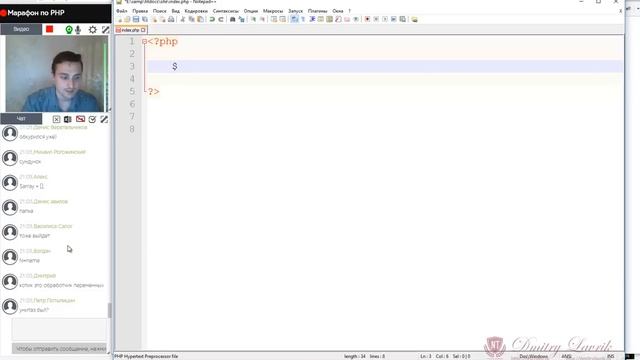This screenshot has width=640, height=360.
Task: Collapse the php fold marker on line 1
Action: tap(144, 41)
